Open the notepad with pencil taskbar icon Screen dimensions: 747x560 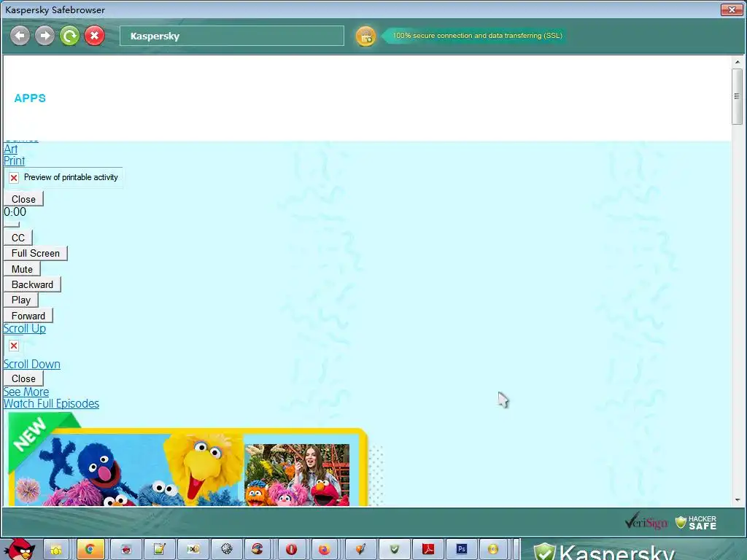[x=159, y=550]
